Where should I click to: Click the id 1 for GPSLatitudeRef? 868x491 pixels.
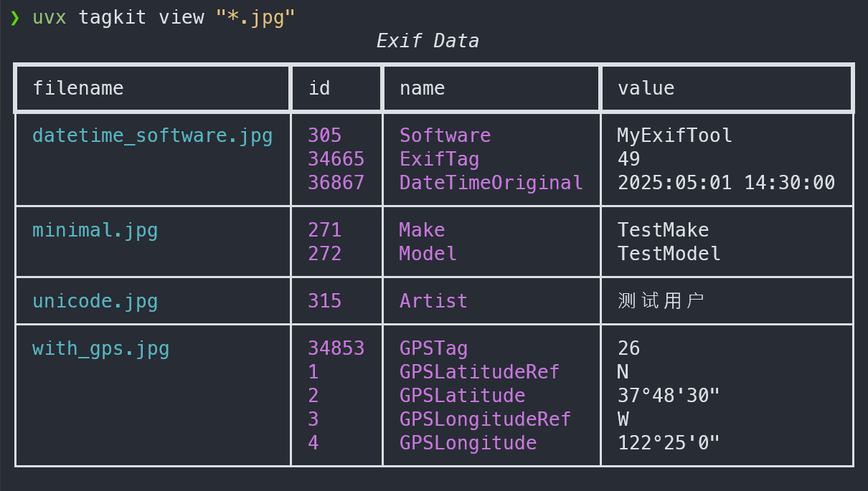pyautogui.click(x=313, y=372)
